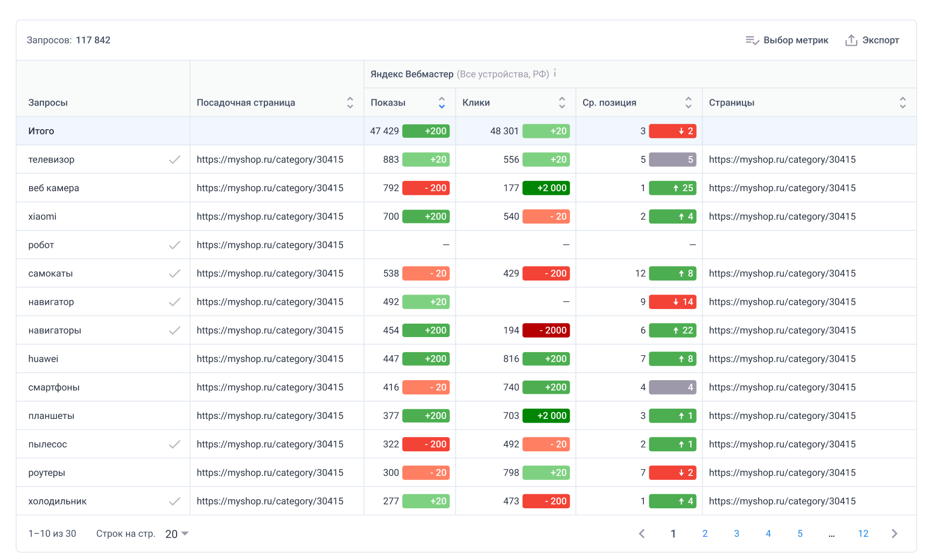Jump to last page 12
926x560 pixels.
coord(862,534)
